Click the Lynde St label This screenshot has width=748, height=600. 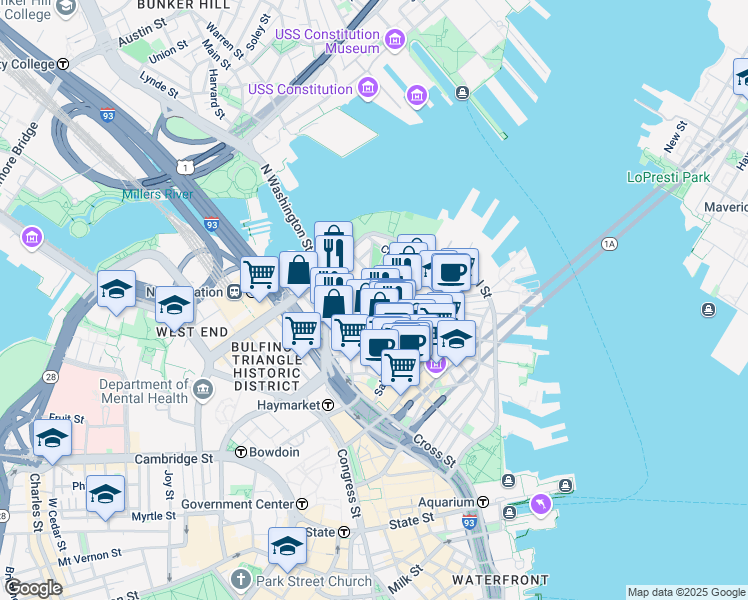159,84
